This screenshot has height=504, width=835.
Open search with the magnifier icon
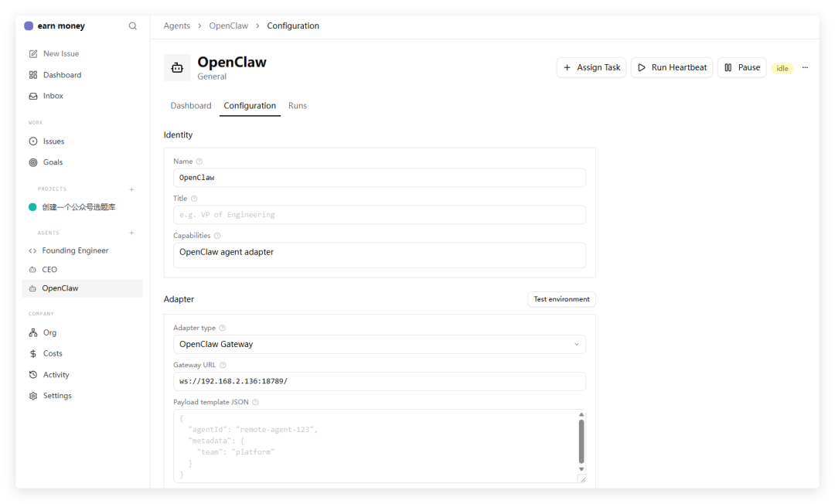click(133, 26)
